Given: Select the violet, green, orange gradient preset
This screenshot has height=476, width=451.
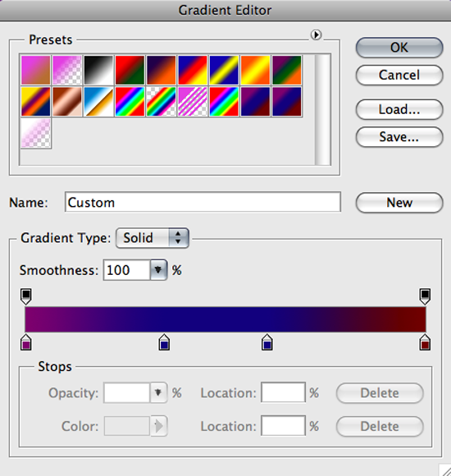Looking at the screenshot, I should click(x=287, y=70).
